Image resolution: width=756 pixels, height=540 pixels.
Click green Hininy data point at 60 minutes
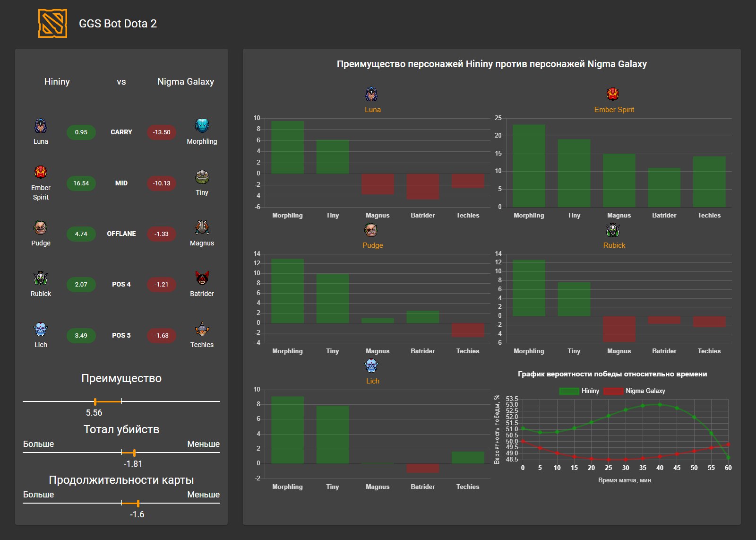(728, 457)
